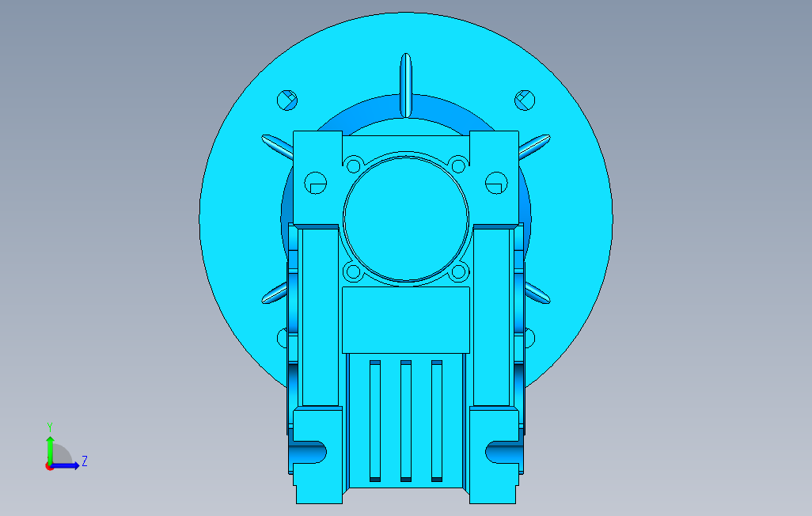
Task: Select the rectangular plate below the central bore
Action: 406,321
